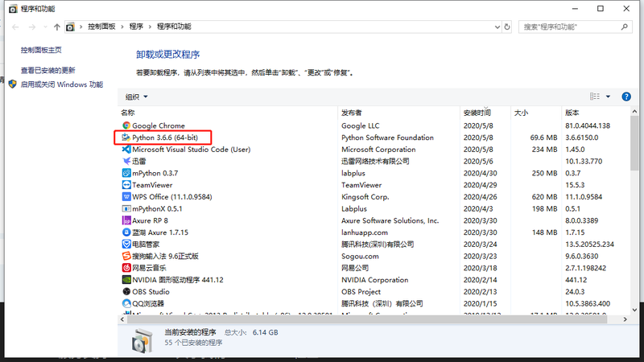Expand breadcrumb arrow after 控制面板
Viewport: 644px width, 362px height.
click(122, 27)
